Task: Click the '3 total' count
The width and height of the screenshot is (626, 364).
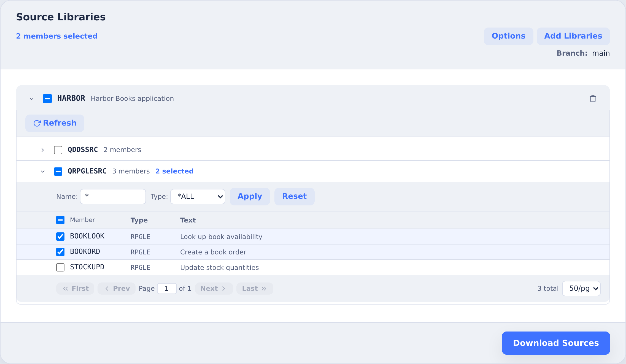Action: (548, 289)
